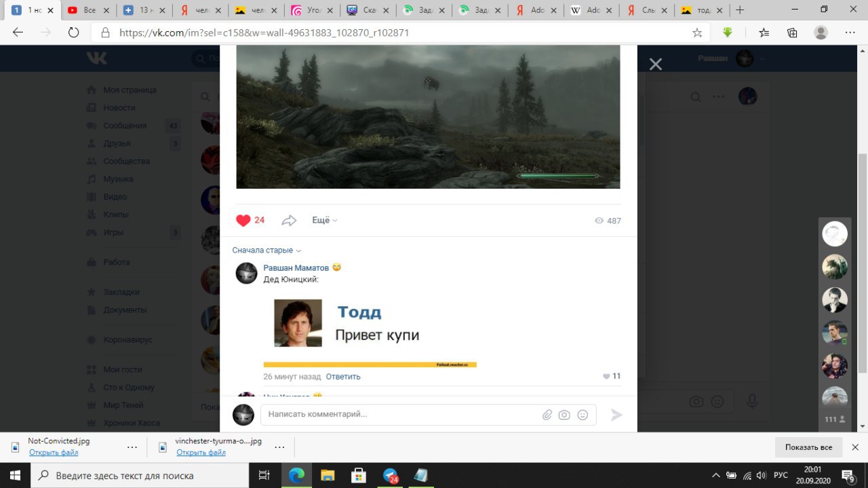Open emoji picker in comment box
Viewport: 868px width, 488px height.
click(583, 415)
